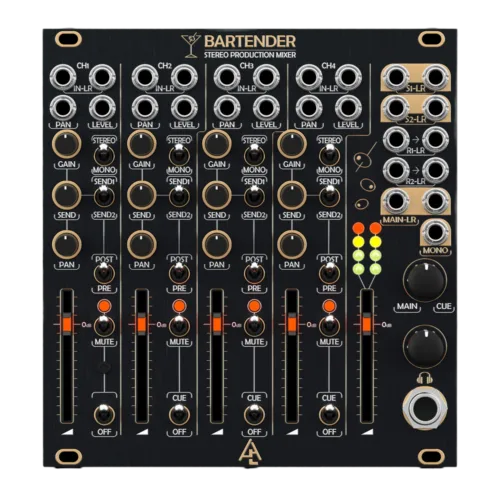This screenshot has height=500, width=500.
Task: Click the CH4 GAIN knob
Action: 292,144
